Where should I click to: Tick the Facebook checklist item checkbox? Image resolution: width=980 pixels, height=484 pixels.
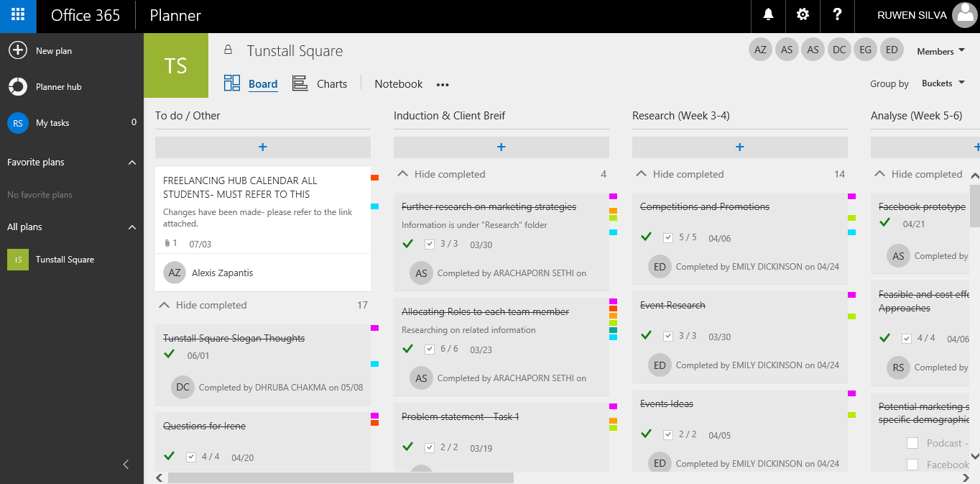point(912,465)
